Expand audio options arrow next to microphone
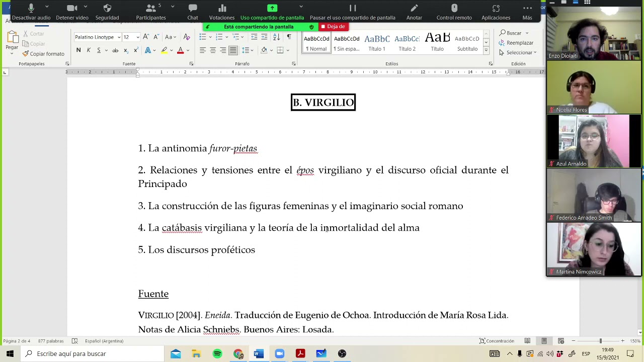Image resolution: width=644 pixels, height=362 pixels. [47, 7]
